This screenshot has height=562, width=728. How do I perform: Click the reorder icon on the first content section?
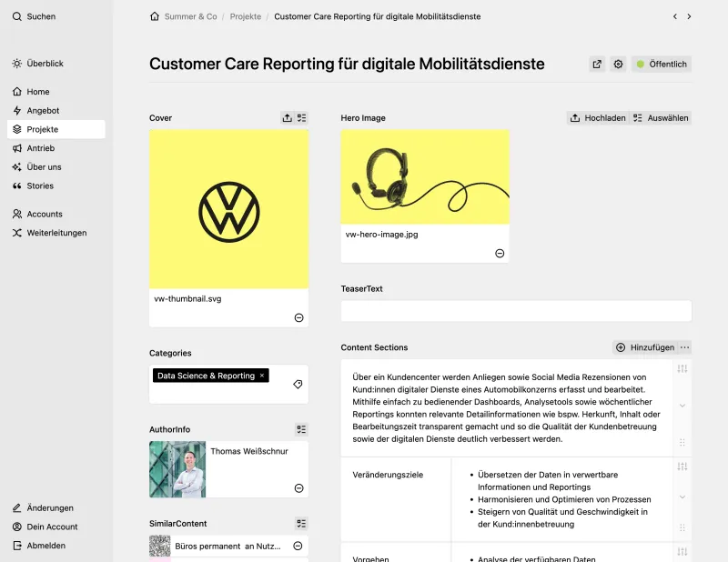pos(682,370)
